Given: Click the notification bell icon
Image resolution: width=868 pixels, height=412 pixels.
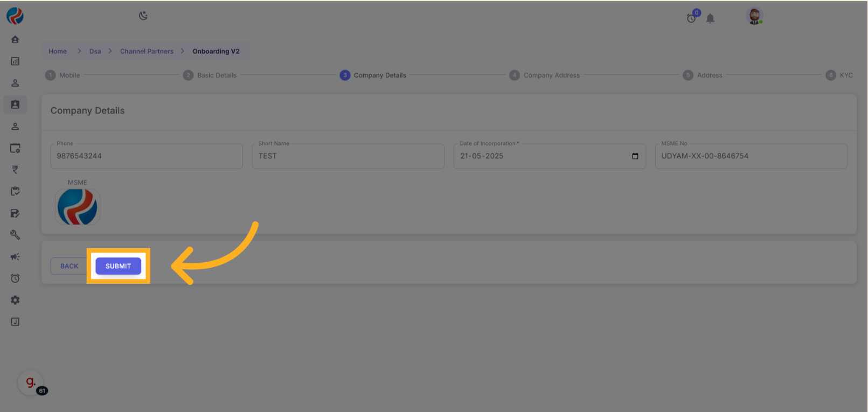Looking at the screenshot, I should [x=710, y=19].
